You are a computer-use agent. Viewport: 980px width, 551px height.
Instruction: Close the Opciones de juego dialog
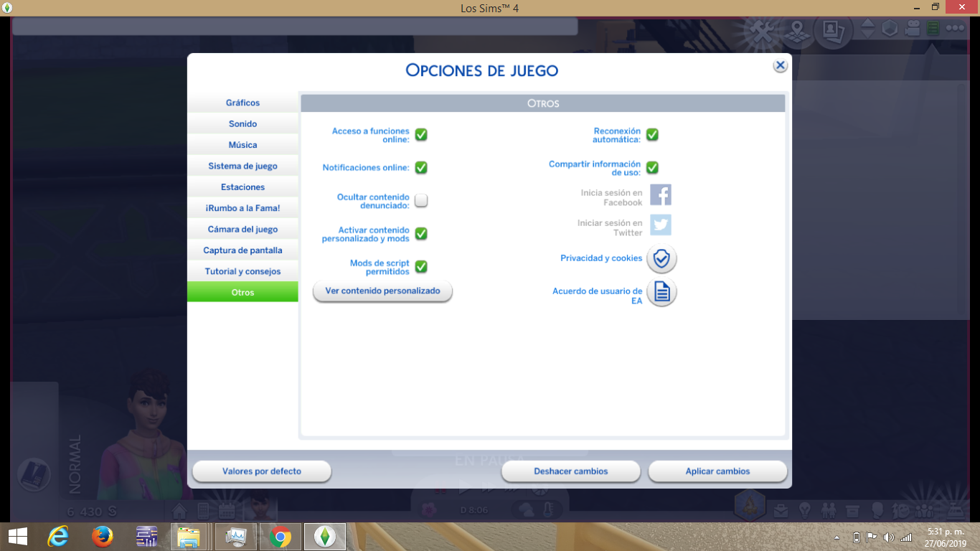point(780,65)
